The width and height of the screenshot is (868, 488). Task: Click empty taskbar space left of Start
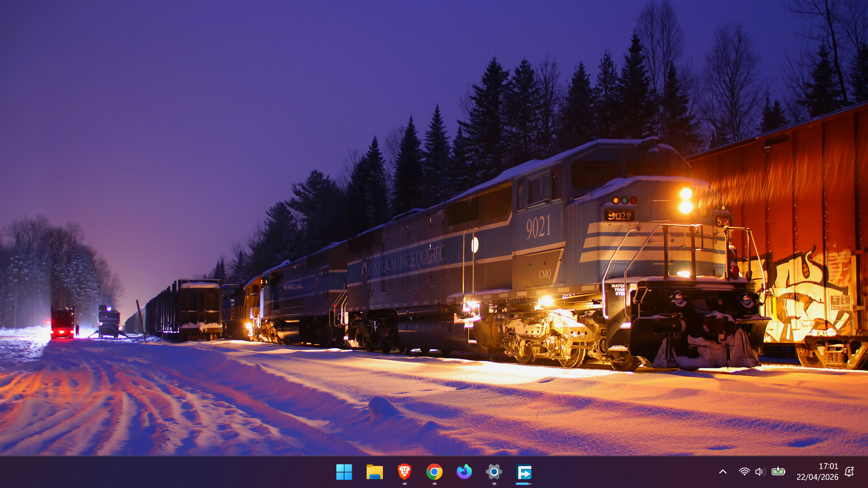click(x=181, y=472)
